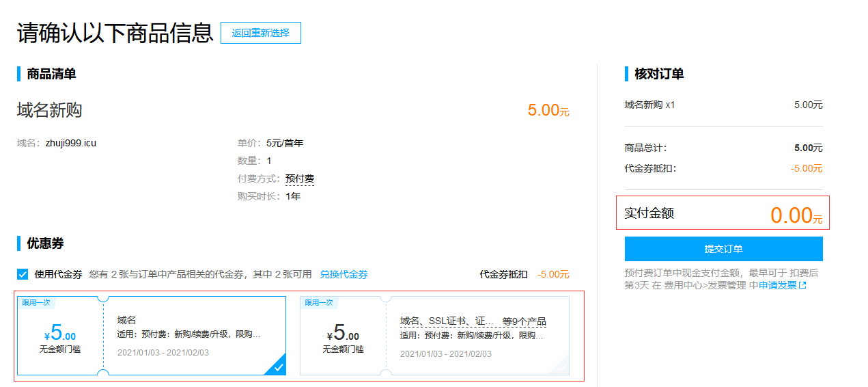Click 商品总计 5.00元 value
Viewport: 868px width, 387px height.
tap(808, 148)
